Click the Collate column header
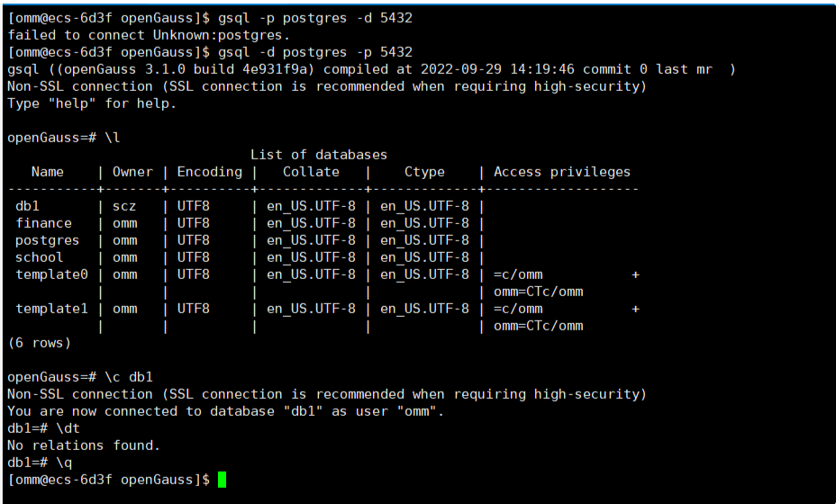This screenshot has height=504, width=836. pyautogui.click(x=311, y=172)
